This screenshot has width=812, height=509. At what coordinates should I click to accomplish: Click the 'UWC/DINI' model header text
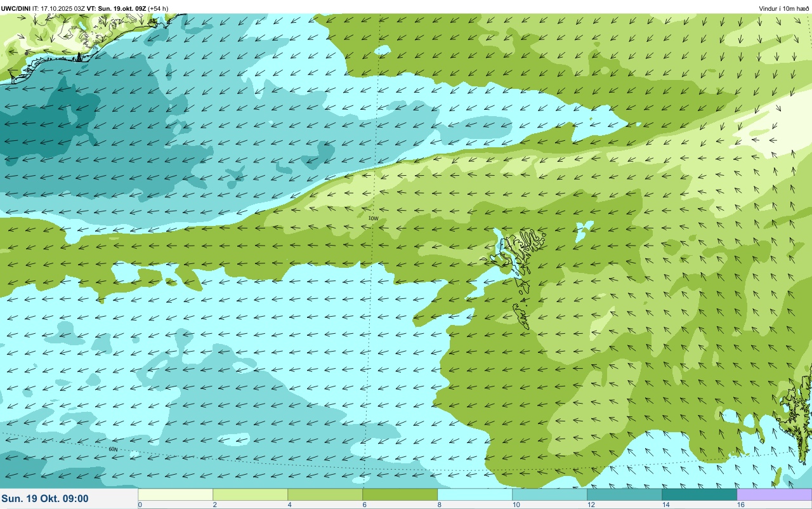(15, 8)
